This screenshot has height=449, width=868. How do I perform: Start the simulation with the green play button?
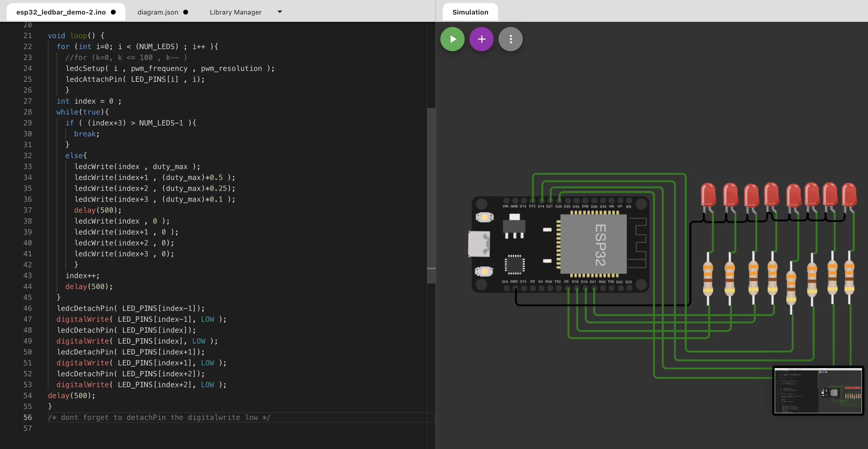coord(452,39)
